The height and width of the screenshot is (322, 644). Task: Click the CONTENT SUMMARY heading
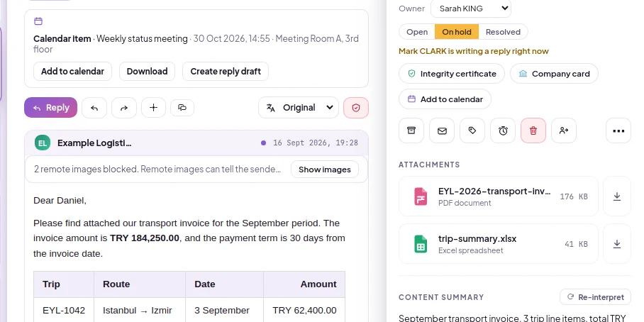tap(441, 297)
